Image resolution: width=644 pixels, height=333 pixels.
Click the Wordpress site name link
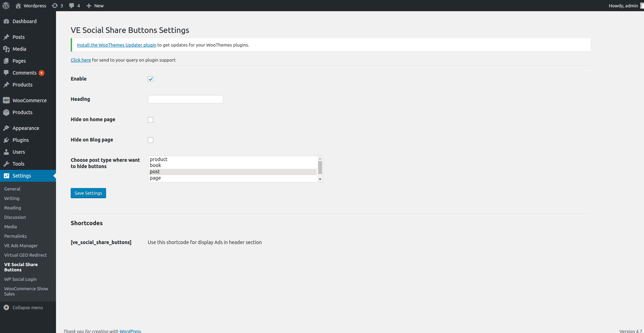(x=35, y=6)
